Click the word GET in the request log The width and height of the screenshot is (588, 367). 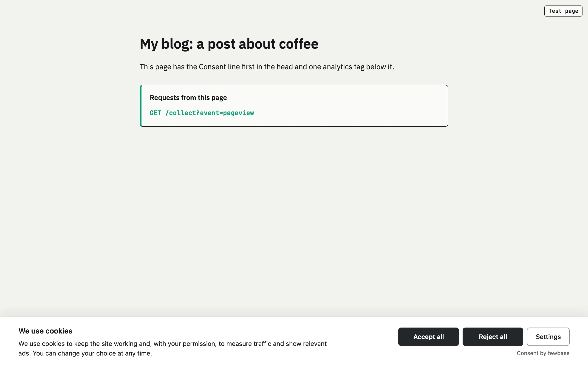(155, 113)
